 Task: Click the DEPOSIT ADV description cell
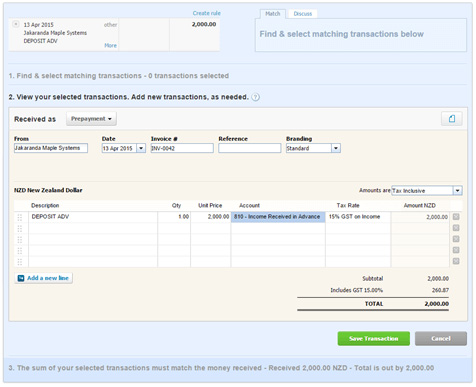coord(93,217)
